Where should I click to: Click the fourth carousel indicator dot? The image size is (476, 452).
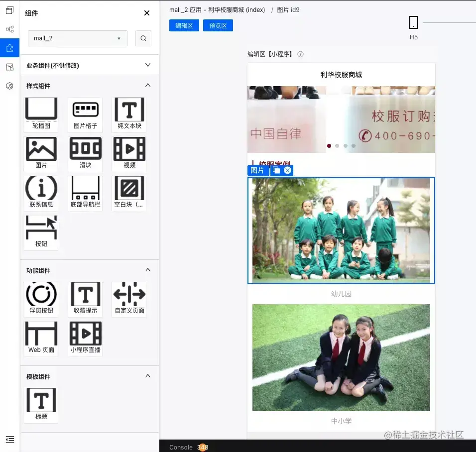click(354, 146)
